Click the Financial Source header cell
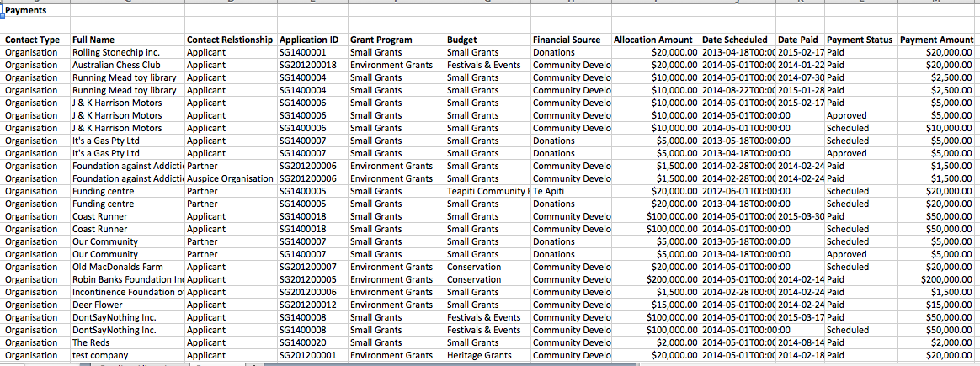This screenshot has width=980, height=366. pos(567,40)
